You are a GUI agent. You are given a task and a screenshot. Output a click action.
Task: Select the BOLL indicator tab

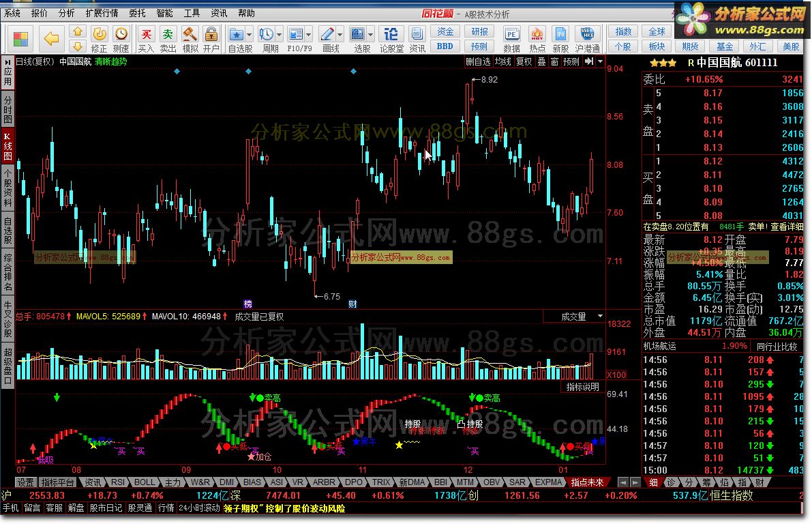click(145, 482)
